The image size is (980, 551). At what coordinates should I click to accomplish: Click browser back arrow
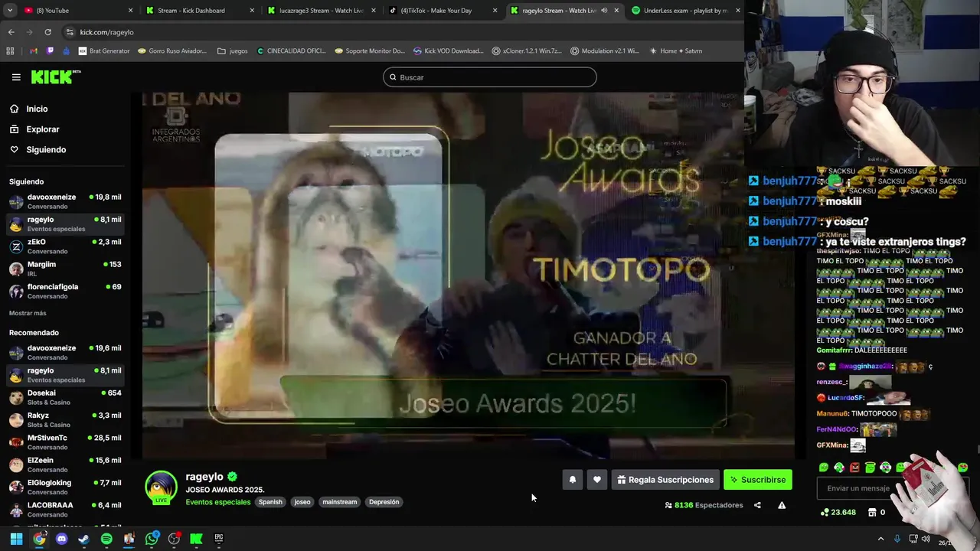pos(11,32)
